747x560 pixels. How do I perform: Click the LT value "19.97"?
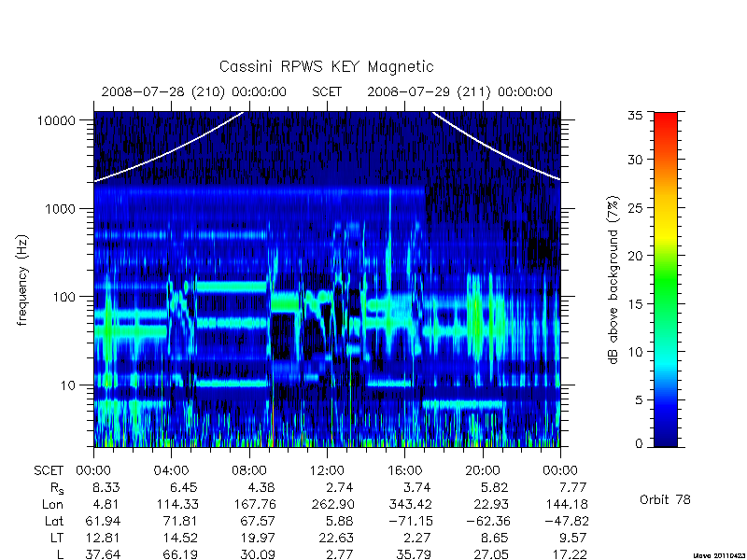pos(258,539)
